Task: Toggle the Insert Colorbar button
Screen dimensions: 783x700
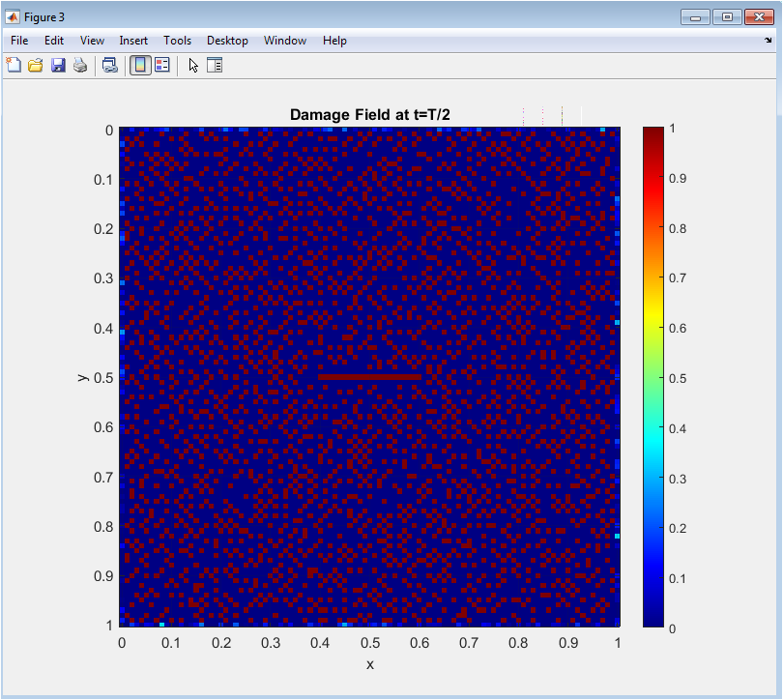Action: pyautogui.click(x=140, y=66)
